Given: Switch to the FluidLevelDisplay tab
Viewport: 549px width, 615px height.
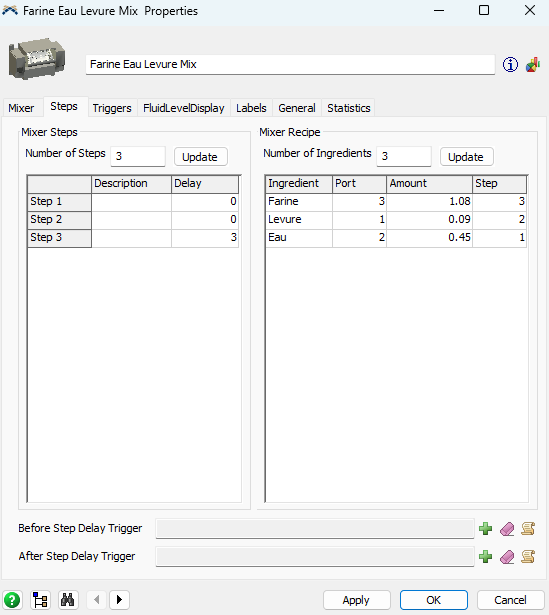Looking at the screenshot, I should [x=184, y=108].
